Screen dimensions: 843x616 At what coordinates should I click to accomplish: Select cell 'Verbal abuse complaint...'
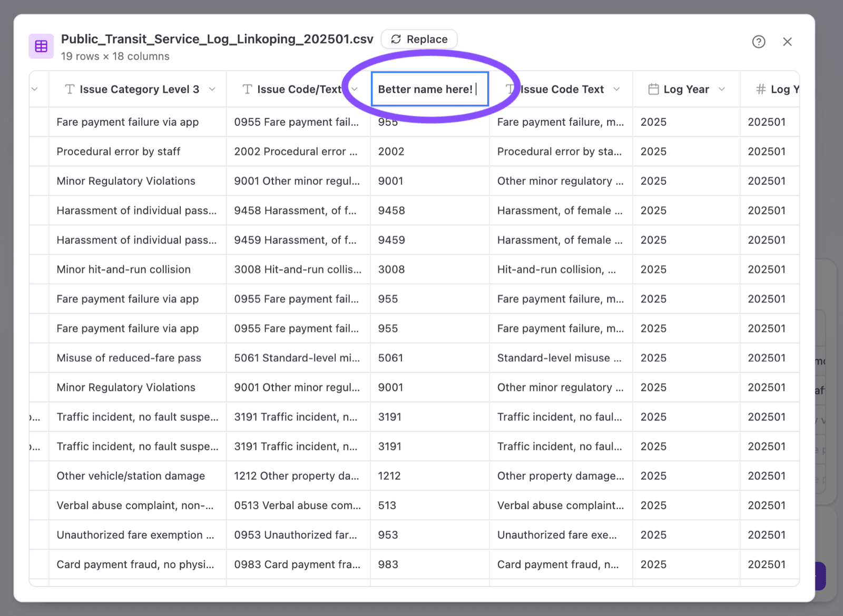[x=561, y=505]
